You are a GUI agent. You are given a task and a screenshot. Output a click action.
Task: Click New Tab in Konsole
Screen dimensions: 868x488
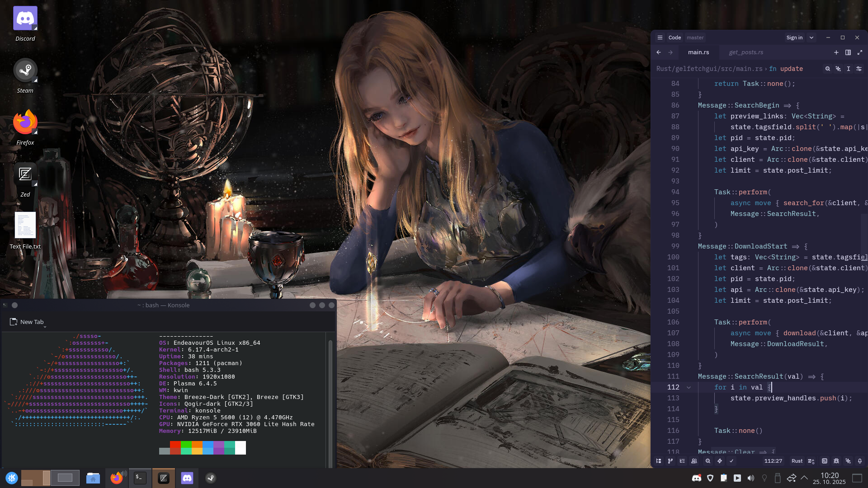tap(27, 322)
